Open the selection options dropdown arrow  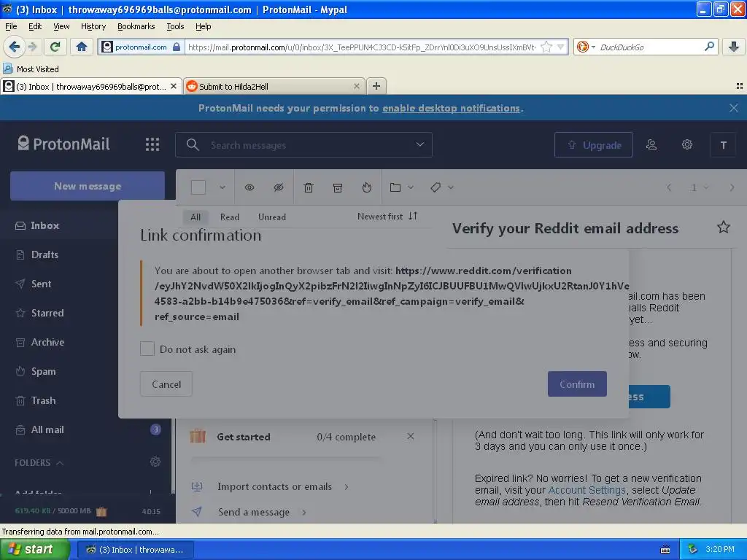[222, 187]
